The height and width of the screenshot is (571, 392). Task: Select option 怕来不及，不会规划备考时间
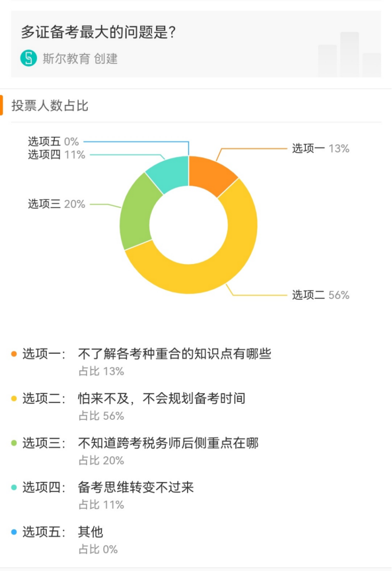[162, 399]
